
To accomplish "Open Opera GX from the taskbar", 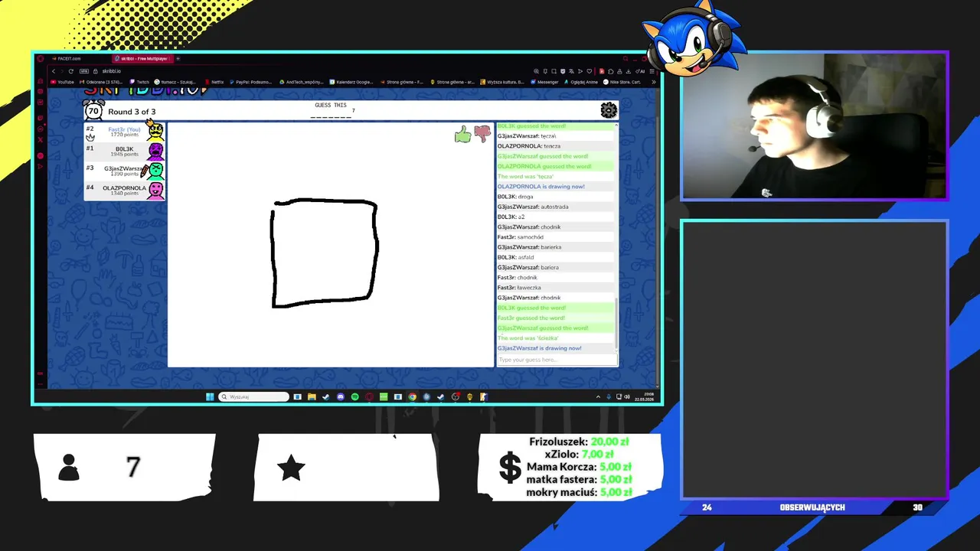I will [369, 396].
